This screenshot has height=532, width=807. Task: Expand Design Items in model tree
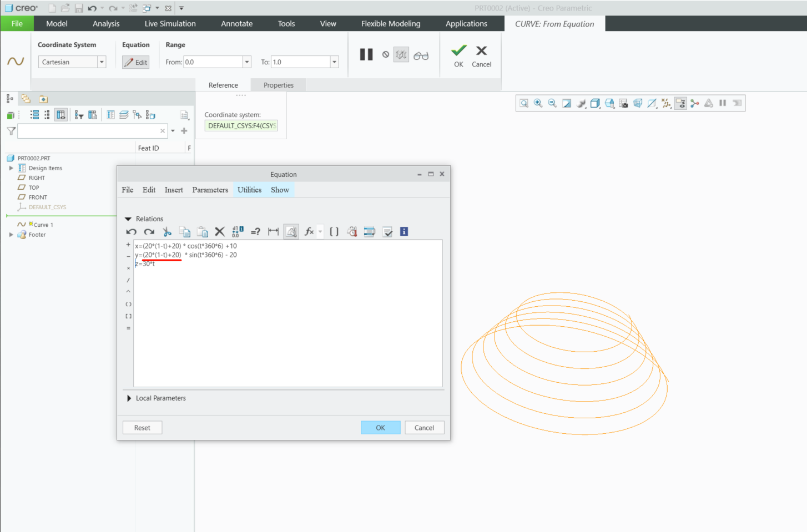tap(11, 168)
